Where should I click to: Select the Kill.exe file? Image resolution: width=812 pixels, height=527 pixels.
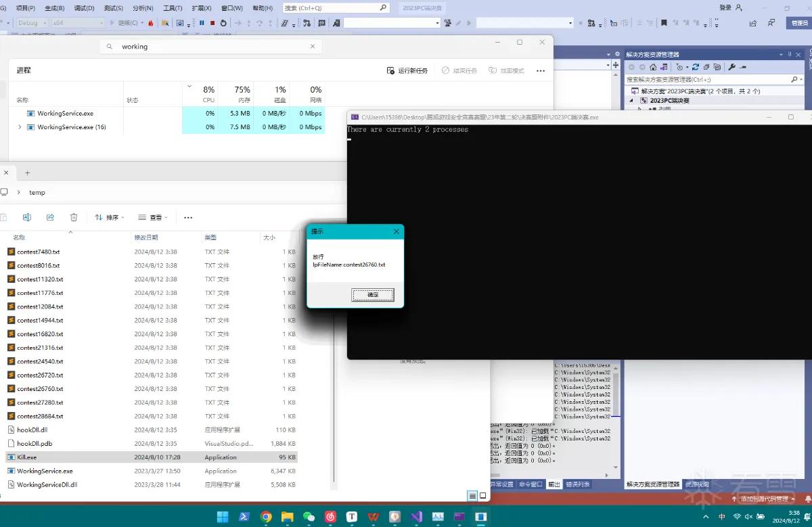[x=152, y=457]
